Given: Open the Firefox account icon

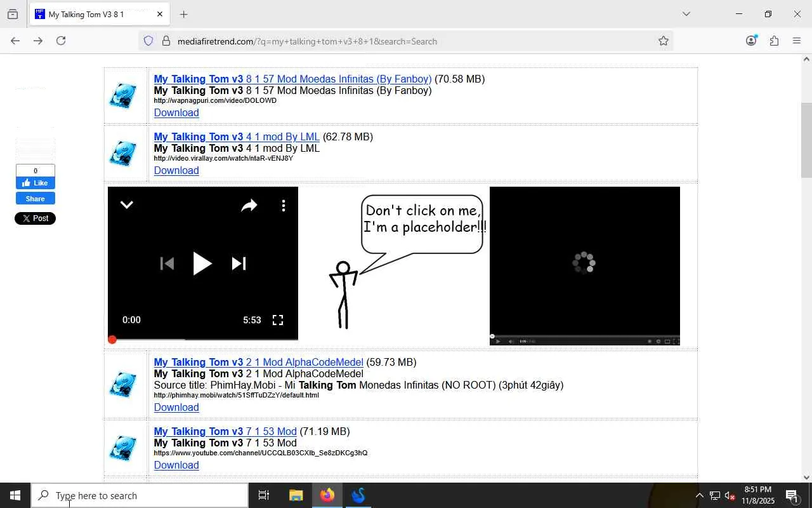Looking at the screenshot, I should click(x=752, y=41).
